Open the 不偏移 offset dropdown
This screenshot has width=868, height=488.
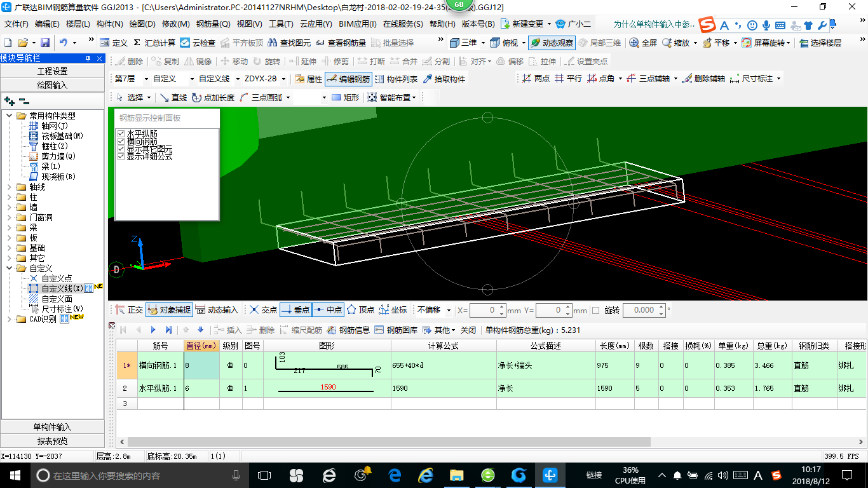449,310
